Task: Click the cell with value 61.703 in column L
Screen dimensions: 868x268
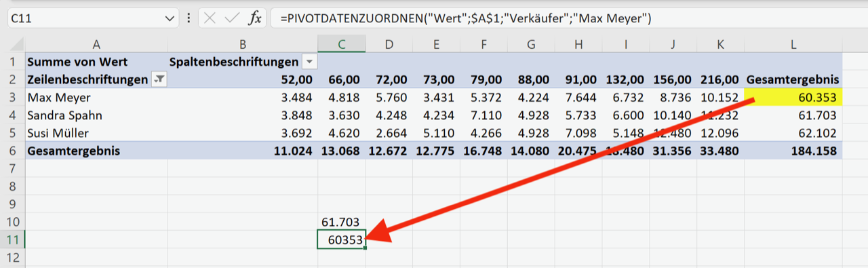Action: [x=793, y=115]
